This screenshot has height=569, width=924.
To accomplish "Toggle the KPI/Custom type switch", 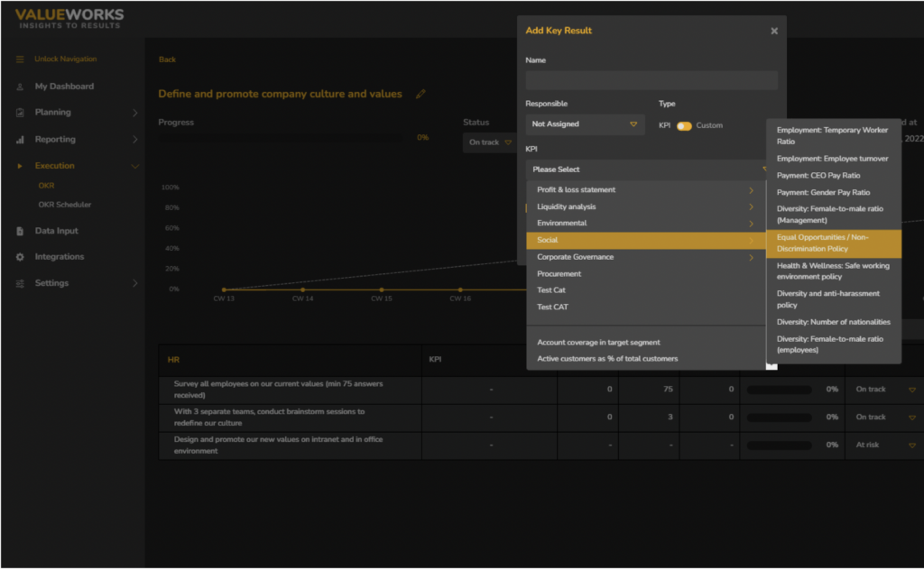I will click(684, 125).
